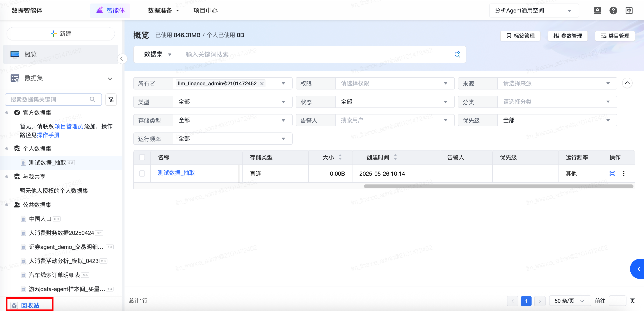Screen dimensions: 644x311
Task: Open the 权限 filter dropdown
Action: click(395, 84)
